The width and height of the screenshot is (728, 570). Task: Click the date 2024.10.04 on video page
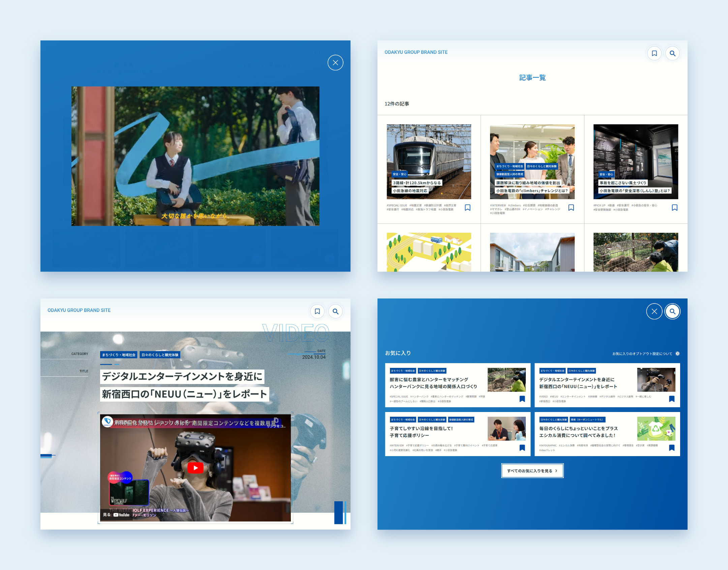click(x=314, y=357)
